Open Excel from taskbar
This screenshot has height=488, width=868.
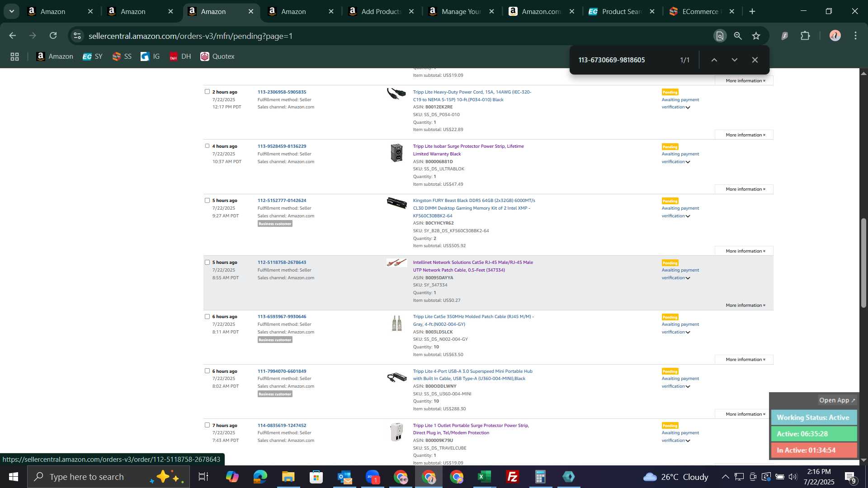(x=484, y=477)
